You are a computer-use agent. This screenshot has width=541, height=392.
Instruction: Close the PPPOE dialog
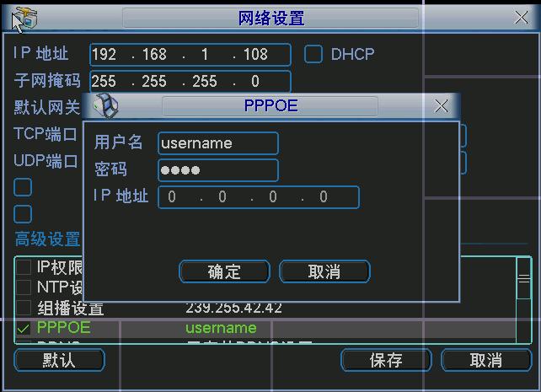[442, 106]
